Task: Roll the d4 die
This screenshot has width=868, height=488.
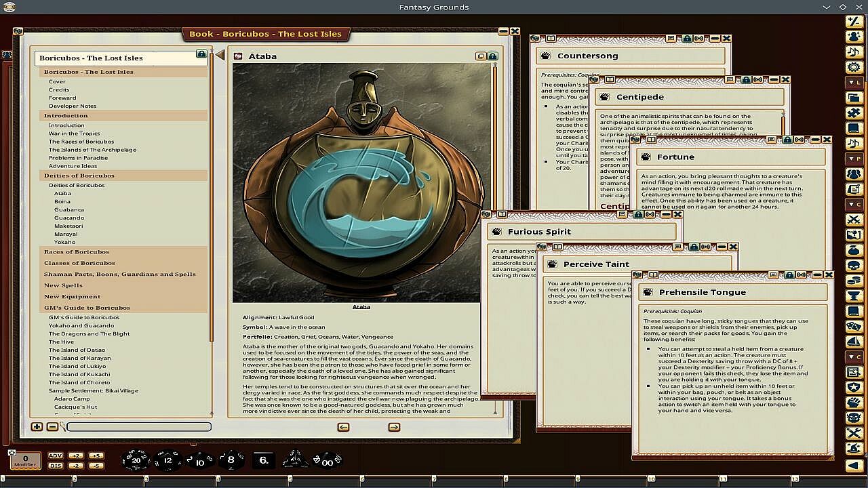Action: 296,460
